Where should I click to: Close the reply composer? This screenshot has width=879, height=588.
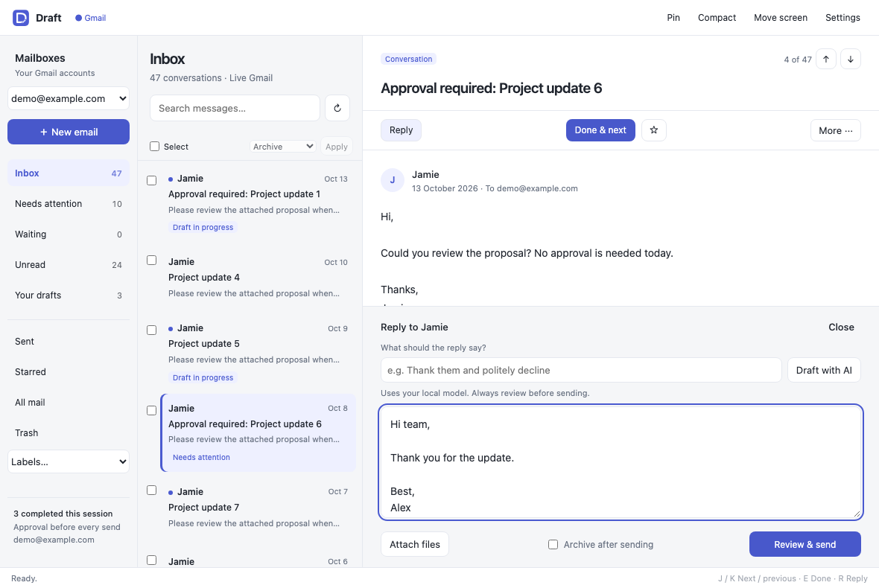[841, 327]
